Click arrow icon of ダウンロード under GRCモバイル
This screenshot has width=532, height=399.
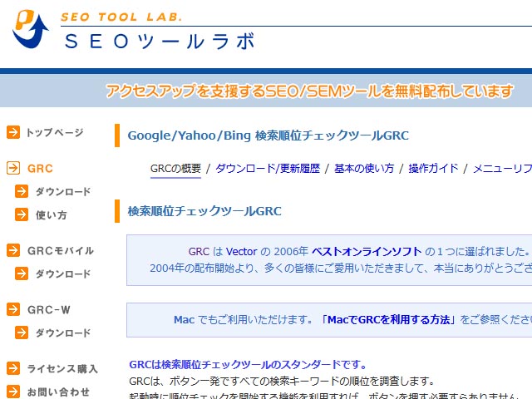[22, 273]
